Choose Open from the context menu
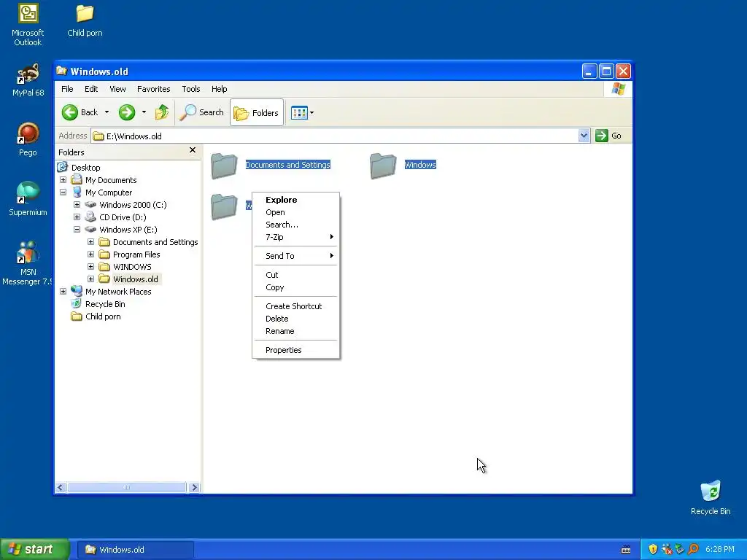 pyautogui.click(x=296, y=212)
